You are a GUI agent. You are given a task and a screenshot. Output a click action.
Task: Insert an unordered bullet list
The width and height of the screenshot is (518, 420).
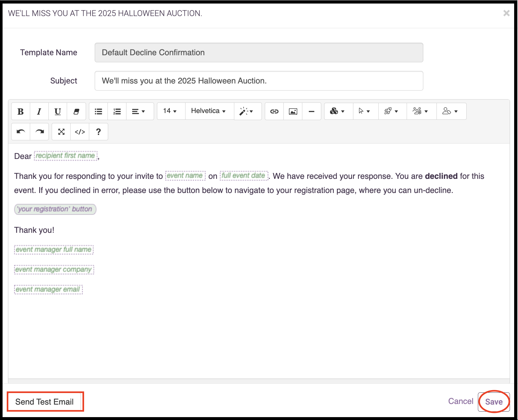point(99,111)
